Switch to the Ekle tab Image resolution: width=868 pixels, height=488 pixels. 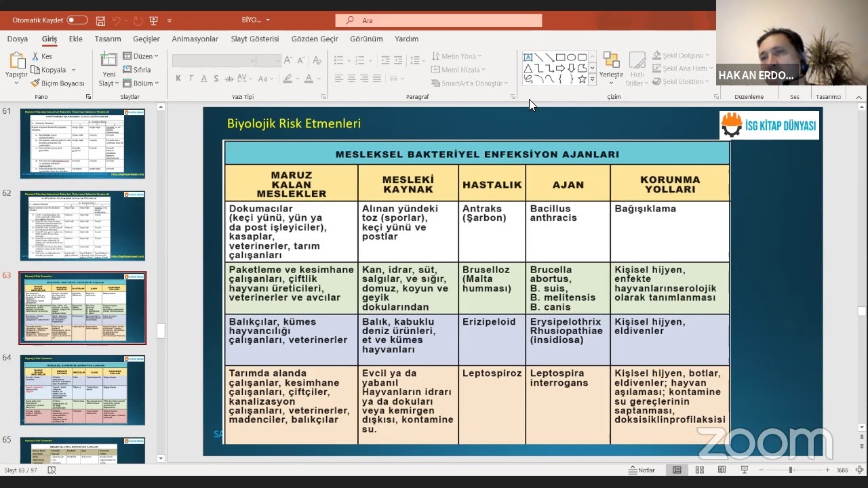[x=75, y=39]
